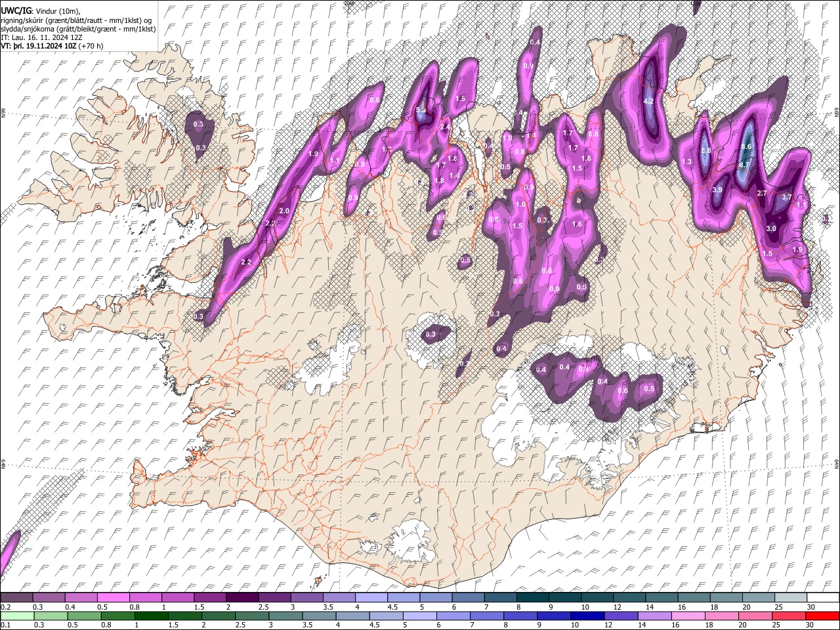This screenshot has width=840, height=630.
Task: Click the 8.7 precipitation value on map
Action: pyautogui.click(x=744, y=165)
